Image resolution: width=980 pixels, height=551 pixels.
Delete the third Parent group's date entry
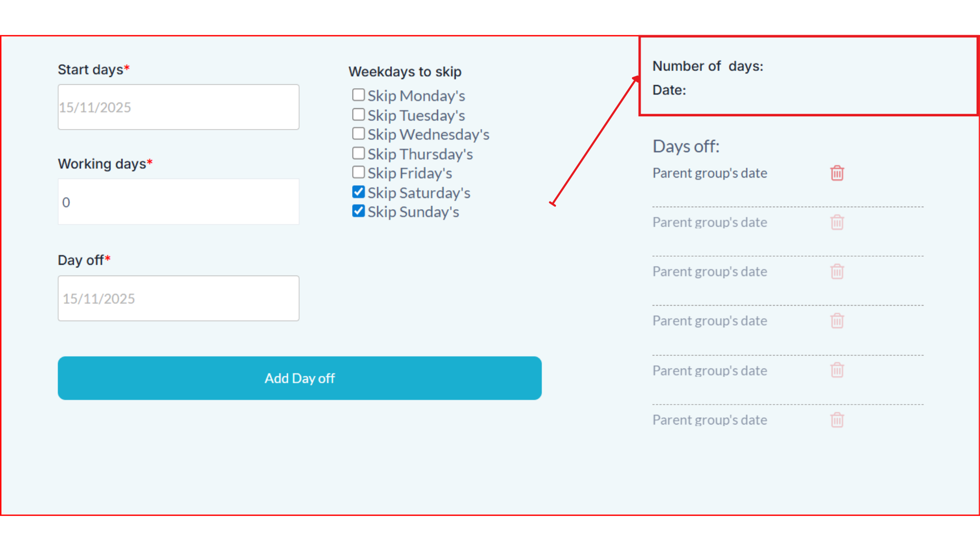click(837, 272)
